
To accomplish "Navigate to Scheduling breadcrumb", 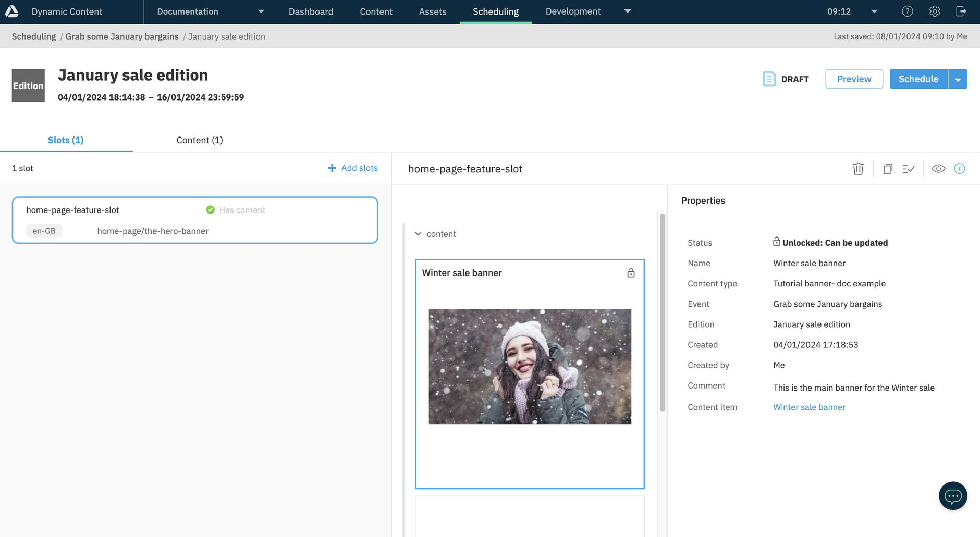I will (x=34, y=36).
